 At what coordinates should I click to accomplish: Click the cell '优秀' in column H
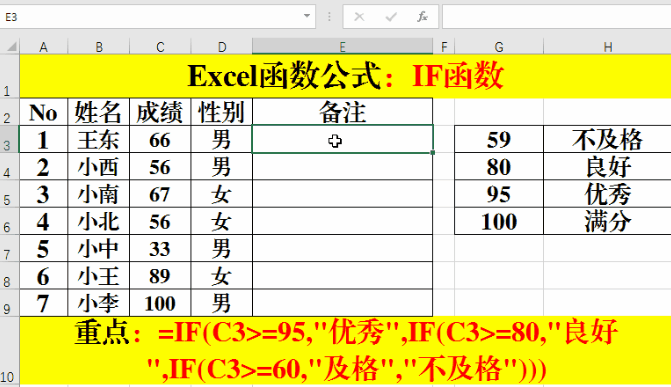pos(607,194)
